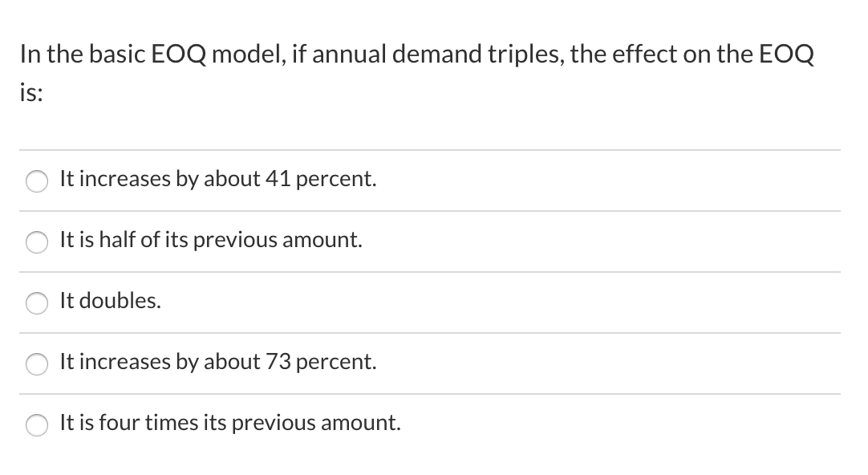Click the answer text 'It increases by about 41 percent.'

(x=218, y=179)
